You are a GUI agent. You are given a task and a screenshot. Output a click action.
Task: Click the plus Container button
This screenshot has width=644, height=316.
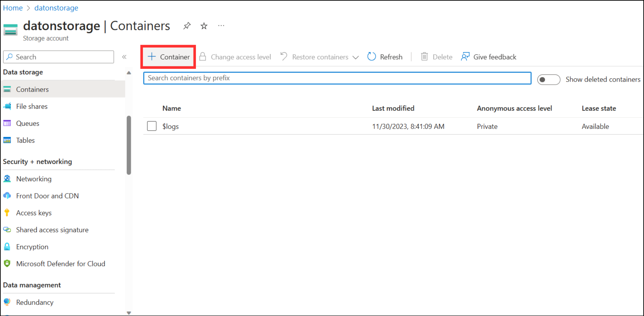click(x=169, y=57)
